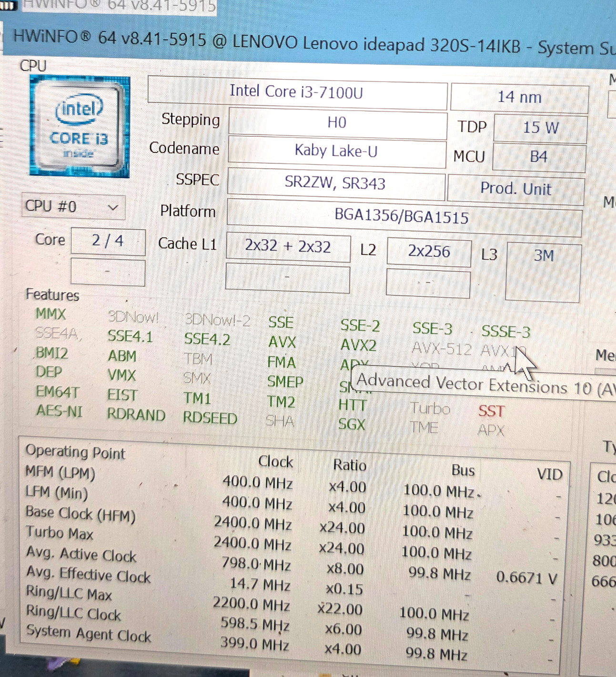Click the HTT feature flag
Screen dimensions: 616x677
point(353,405)
